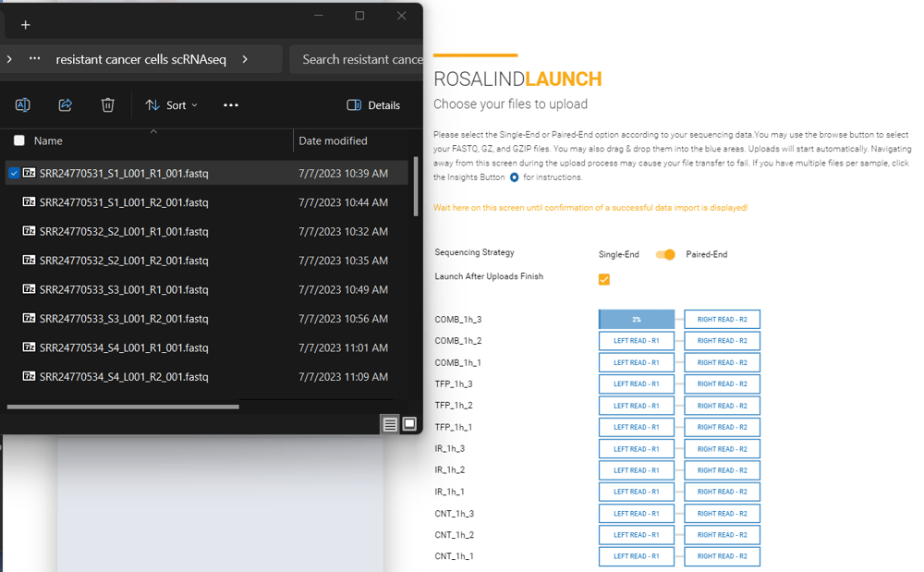Click the Explorer horizontal scrollbar

123,407
